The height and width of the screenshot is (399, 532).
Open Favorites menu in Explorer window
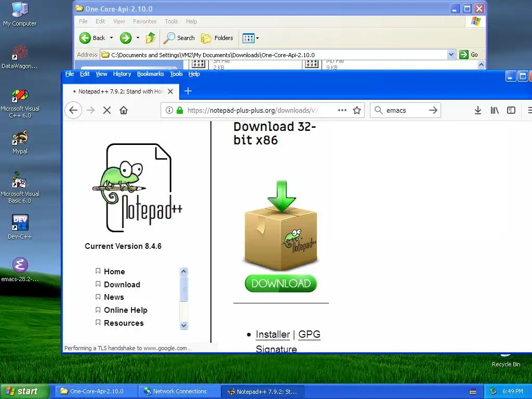(x=145, y=21)
